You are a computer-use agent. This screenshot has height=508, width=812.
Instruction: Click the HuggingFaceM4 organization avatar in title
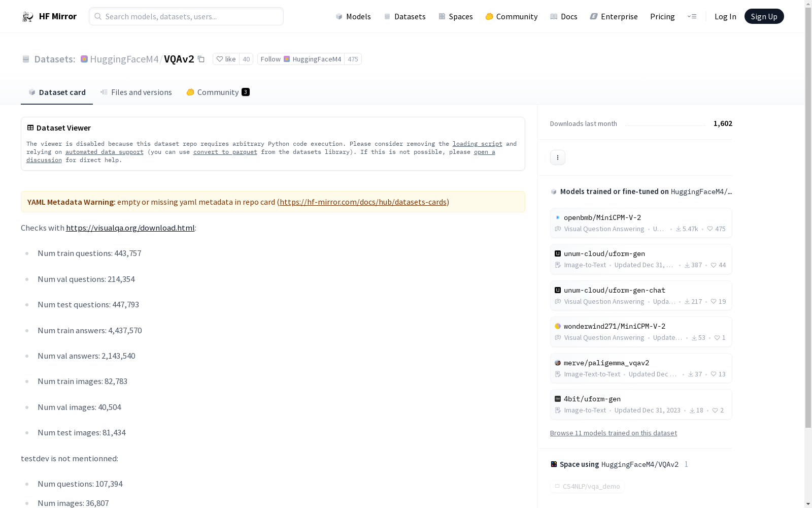pyautogui.click(x=84, y=59)
